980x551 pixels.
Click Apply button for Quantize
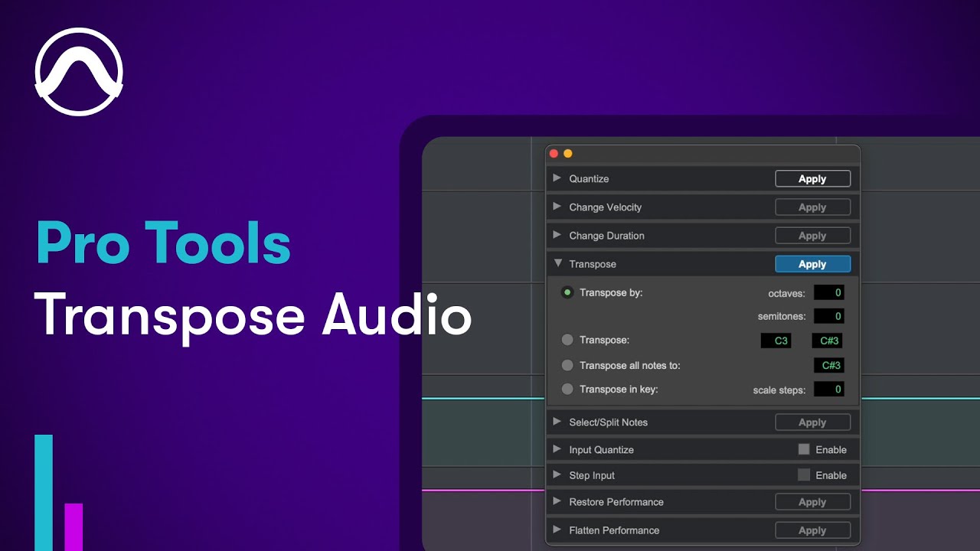click(812, 178)
